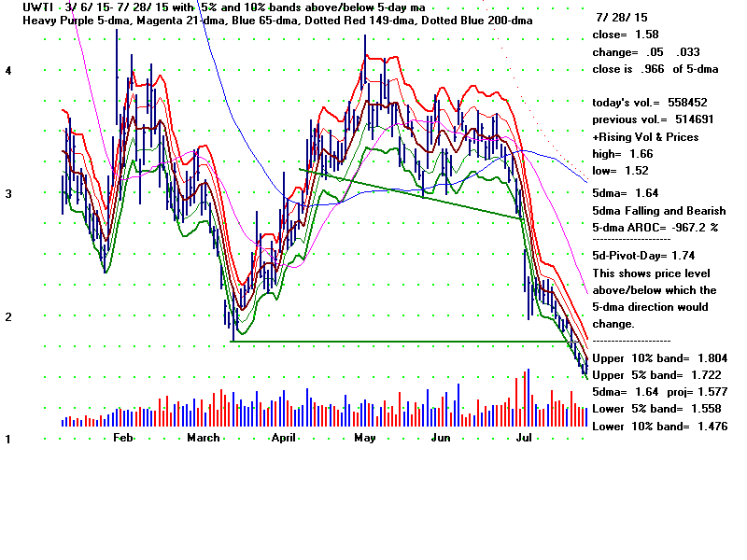Image resolution: width=747 pixels, height=560 pixels.
Task: Select the +Rising Vol & Prices text
Action: pyautogui.click(x=645, y=137)
